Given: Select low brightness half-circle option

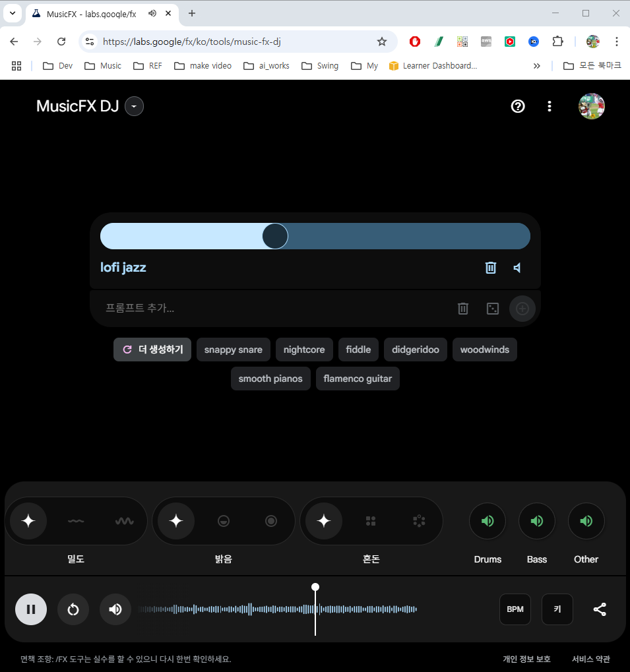Looking at the screenshot, I should pyautogui.click(x=224, y=521).
